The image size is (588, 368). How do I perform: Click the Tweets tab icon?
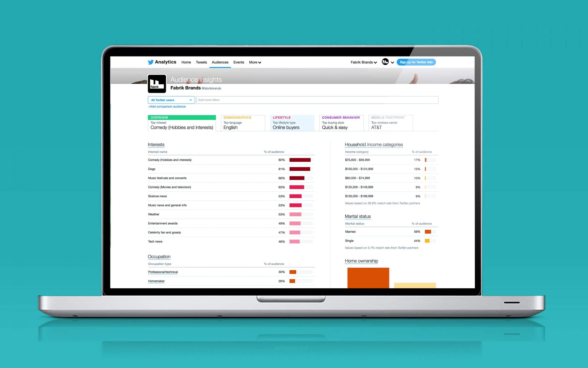[202, 62]
